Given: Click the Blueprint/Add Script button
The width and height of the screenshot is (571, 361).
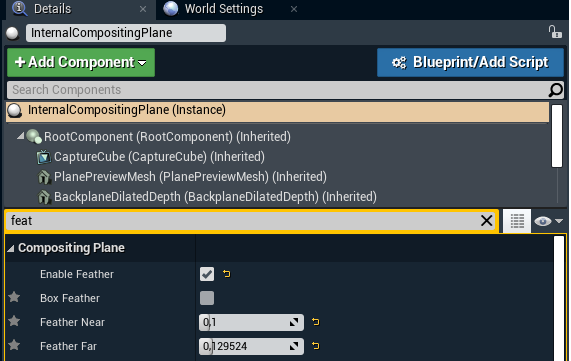Looking at the screenshot, I should [x=470, y=62].
